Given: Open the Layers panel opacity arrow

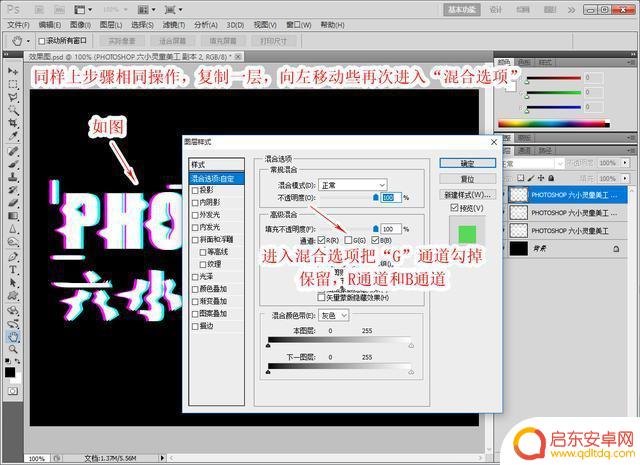Looking at the screenshot, I should [625, 163].
